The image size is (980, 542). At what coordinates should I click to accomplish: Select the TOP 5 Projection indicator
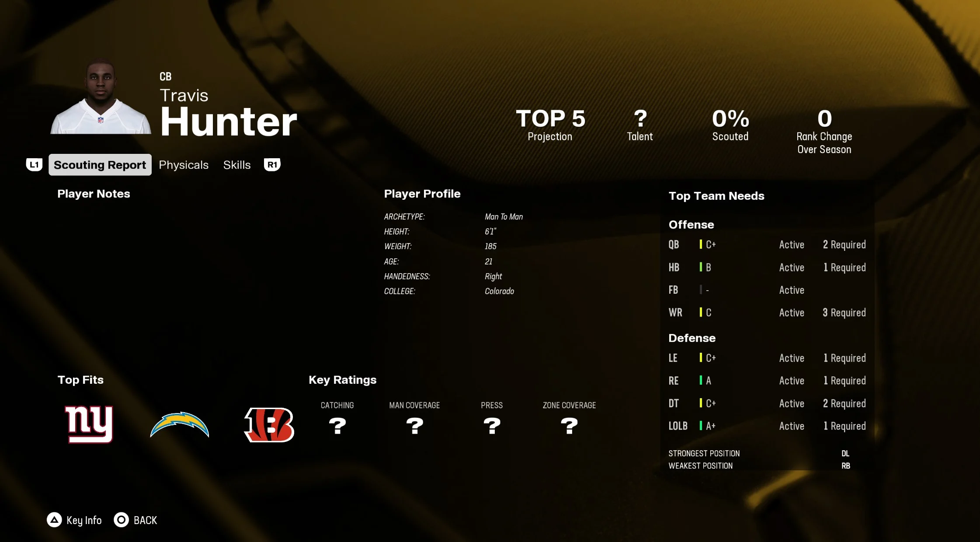tap(549, 124)
